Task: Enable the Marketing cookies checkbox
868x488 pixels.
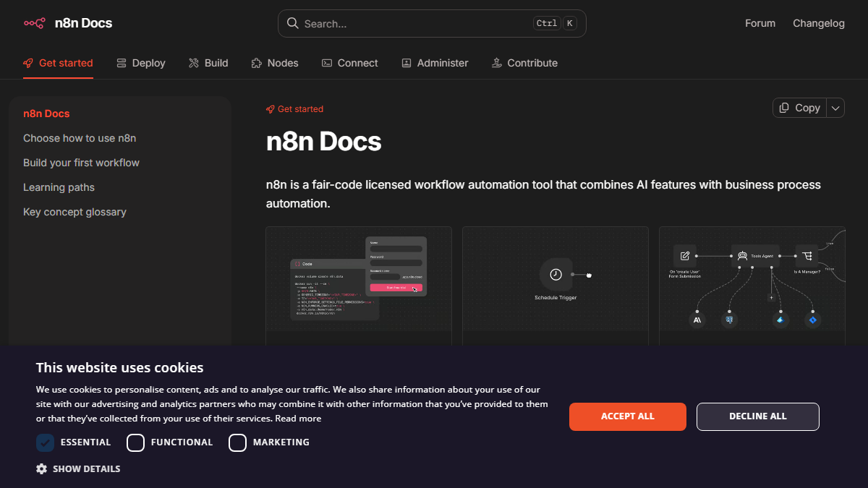Action: 237,442
